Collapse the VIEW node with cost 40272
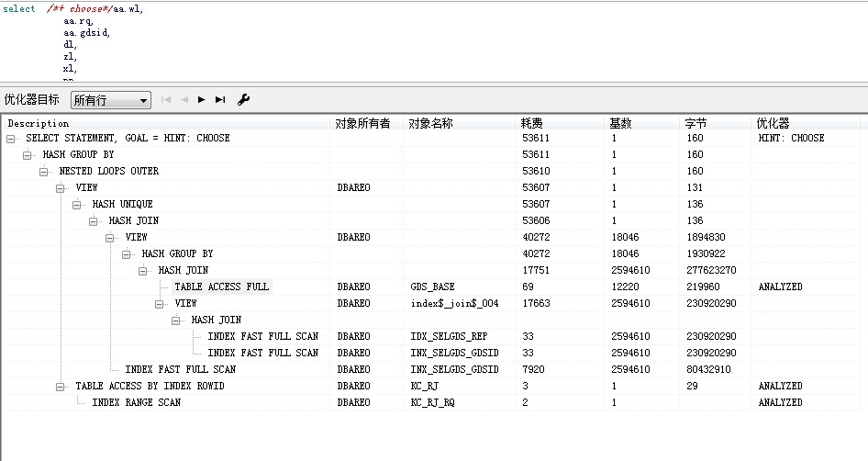This screenshot has height=461, width=868. point(110,238)
